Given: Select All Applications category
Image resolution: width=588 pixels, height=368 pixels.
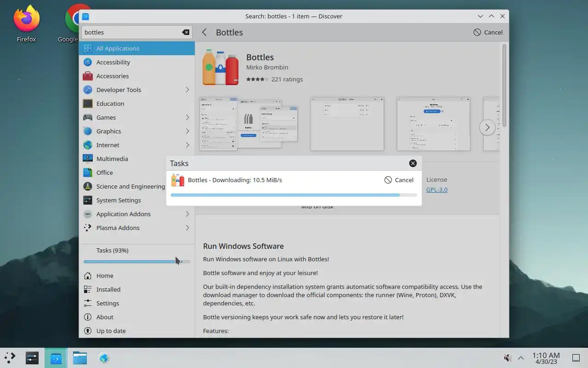Looking at the screenshot, I should pyautogui.click(x=137, y=48).
